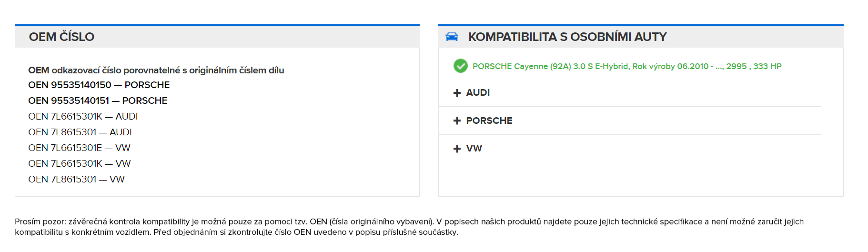Click the Prosím pozor disclaimer paragraph
The image size is (868, 252).
pyautogui.click(x=409, y=227)
